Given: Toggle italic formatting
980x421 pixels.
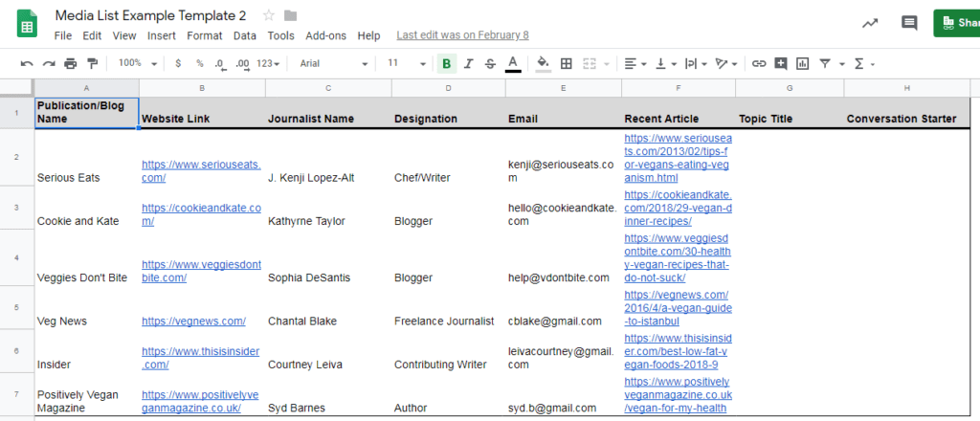Looking at the screenshot, I should coord(468,63).
